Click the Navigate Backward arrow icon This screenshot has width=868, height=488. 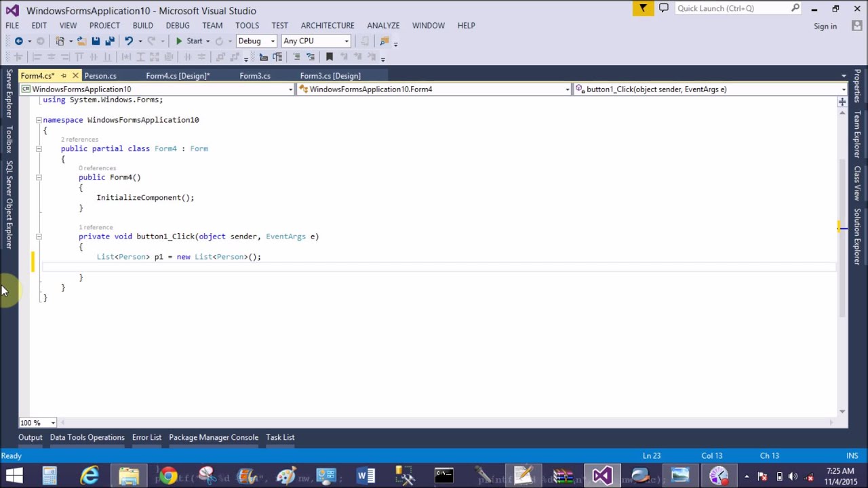[x=19, y=41]
